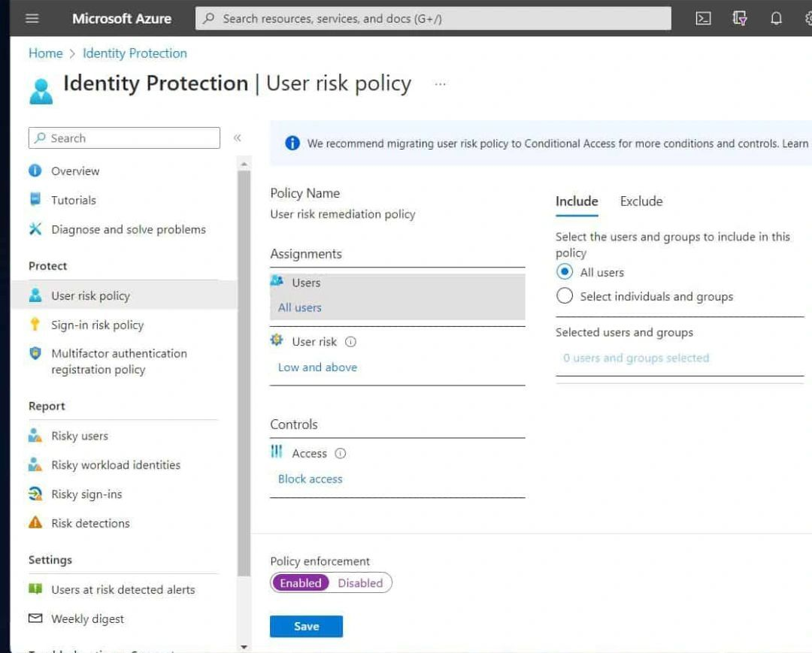Screen dimensions: 812x653
Task: Click the top search resources field
Action: (x=433, y=19)
